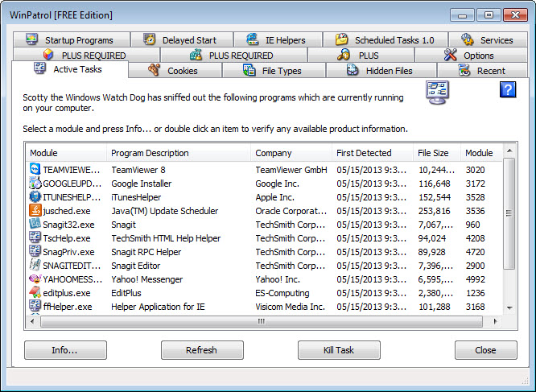Screen dimensions: 536x392
Task: Open the PLUS REQUIRED tab with cube icon
Action: pos(86,55)
